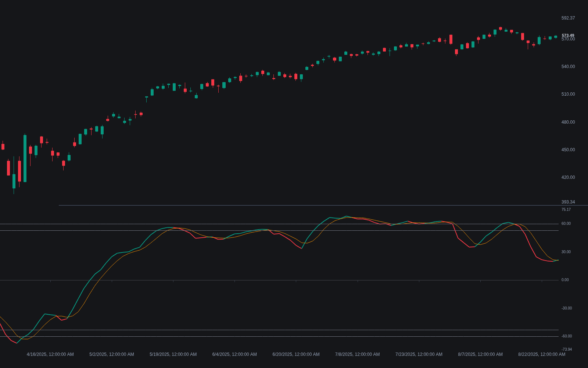This screenshot has height=368, width=588.
Task: Click the 480.00 price axis label
Action: click(x=568, y=122)
